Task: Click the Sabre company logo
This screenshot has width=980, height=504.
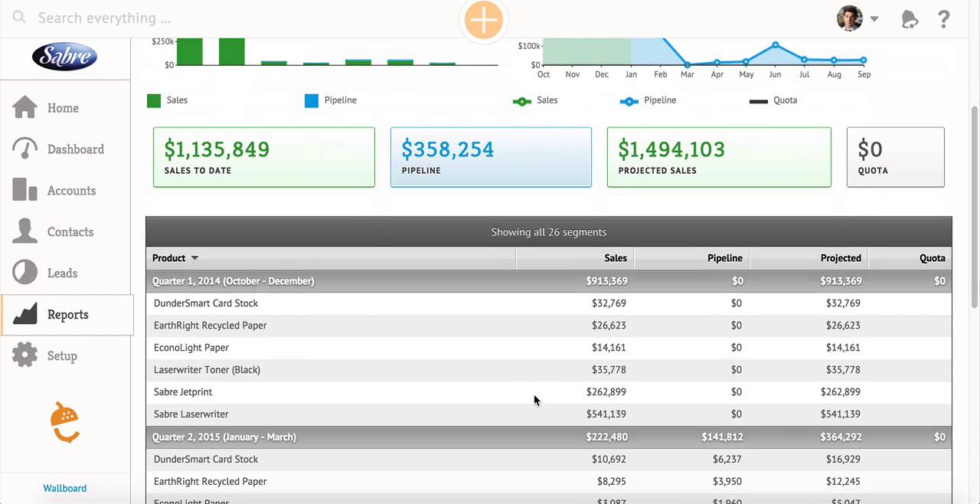Action: (x=65, y=57)
